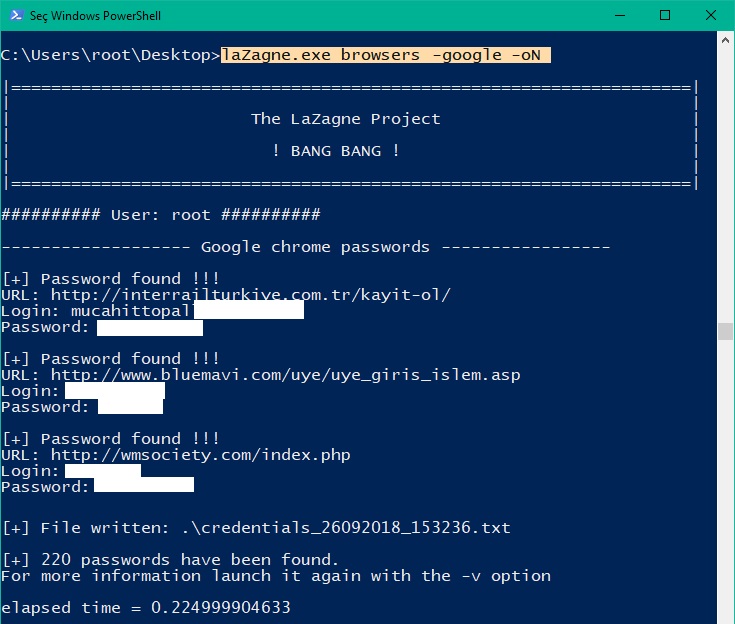The height and width of the screenshot is (624, 735).
Task: Minimize the PowerShell window
Action: (619, 16)
